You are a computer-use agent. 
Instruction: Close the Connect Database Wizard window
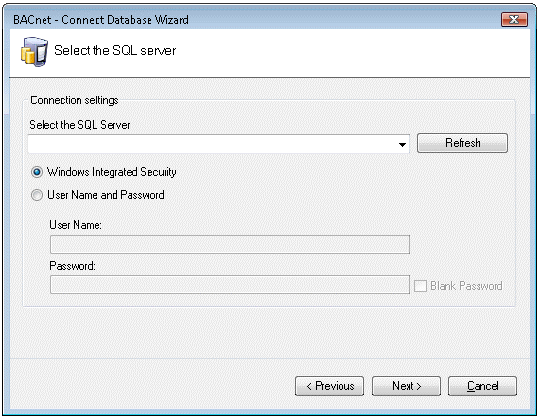[514, 19]
